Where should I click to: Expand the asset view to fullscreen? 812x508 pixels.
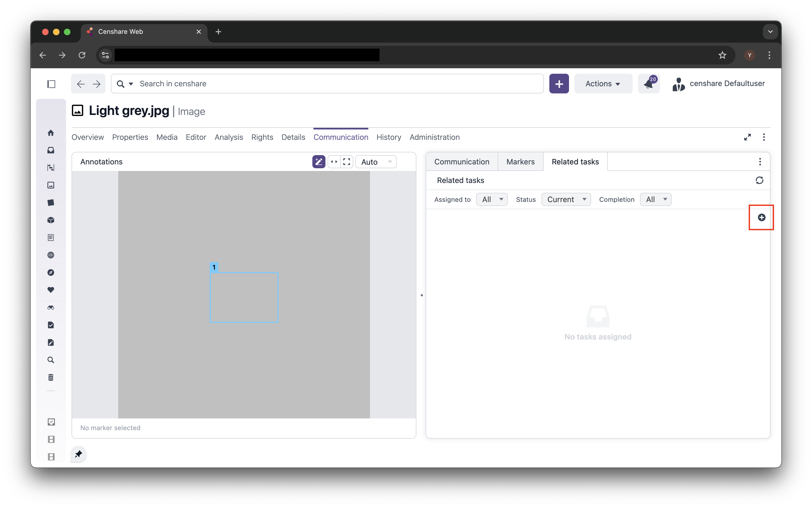coord(747,137)
